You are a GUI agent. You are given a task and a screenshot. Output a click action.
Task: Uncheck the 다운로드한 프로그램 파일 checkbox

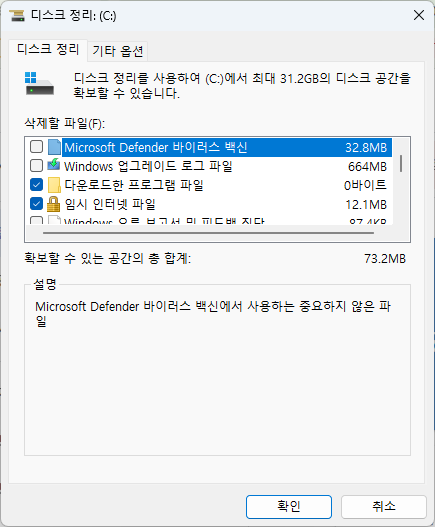(x=36, y=185)
